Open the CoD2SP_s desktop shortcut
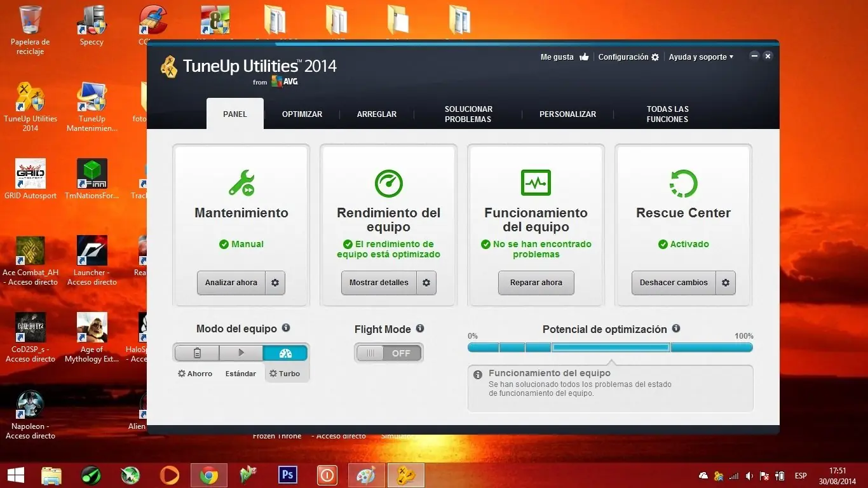Screen dimensions: 868x488 click(31, 338)
